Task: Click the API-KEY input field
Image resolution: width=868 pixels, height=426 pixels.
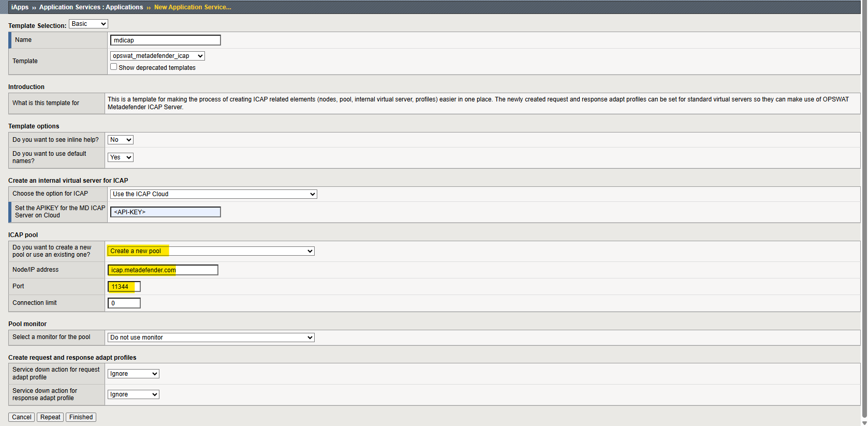Action: point(165,212)
